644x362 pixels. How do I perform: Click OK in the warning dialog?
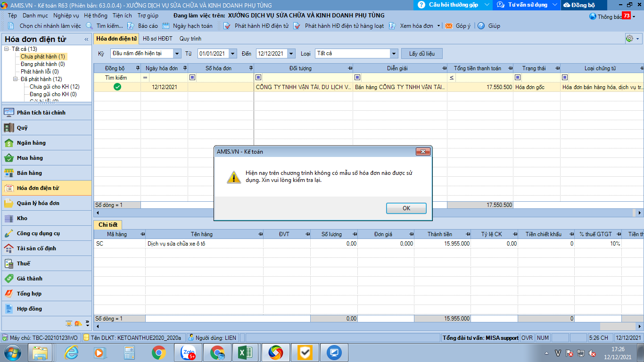(406, 208)
